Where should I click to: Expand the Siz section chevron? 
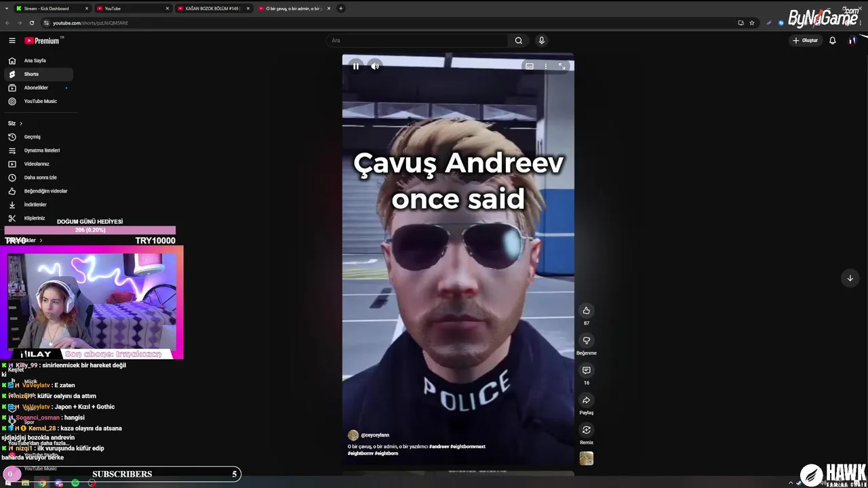pyautogui.click(x=21, y=123)
